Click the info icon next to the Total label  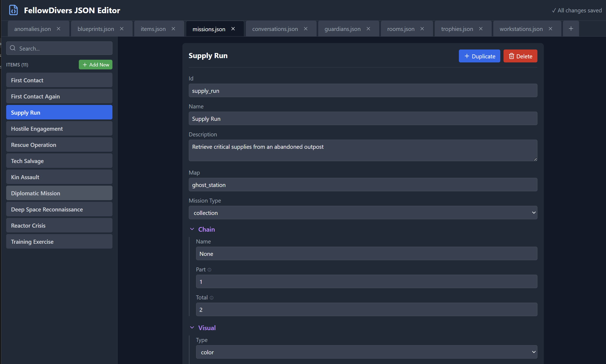tap(211, 298)
